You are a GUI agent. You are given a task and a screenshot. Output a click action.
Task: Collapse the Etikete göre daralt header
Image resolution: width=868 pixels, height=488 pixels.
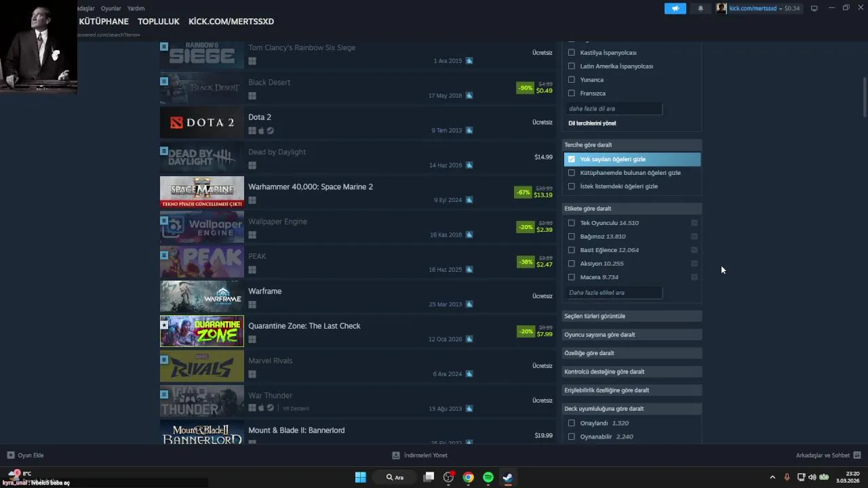point(632,209)
